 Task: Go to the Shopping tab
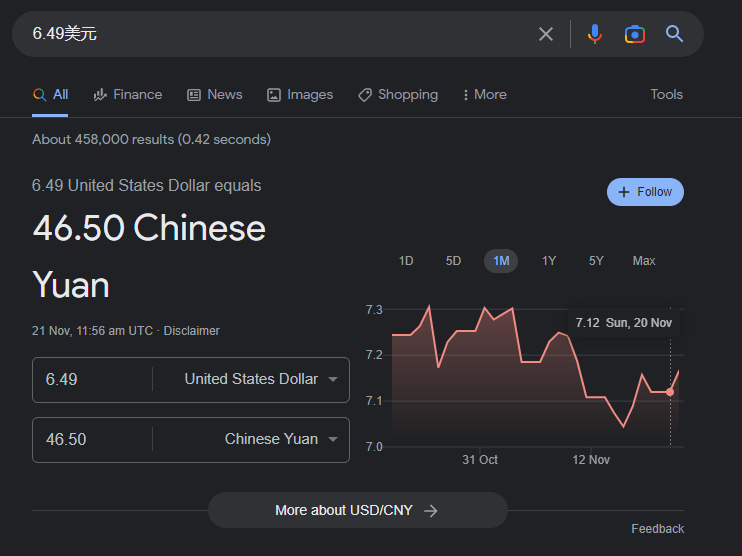(397, 94)
